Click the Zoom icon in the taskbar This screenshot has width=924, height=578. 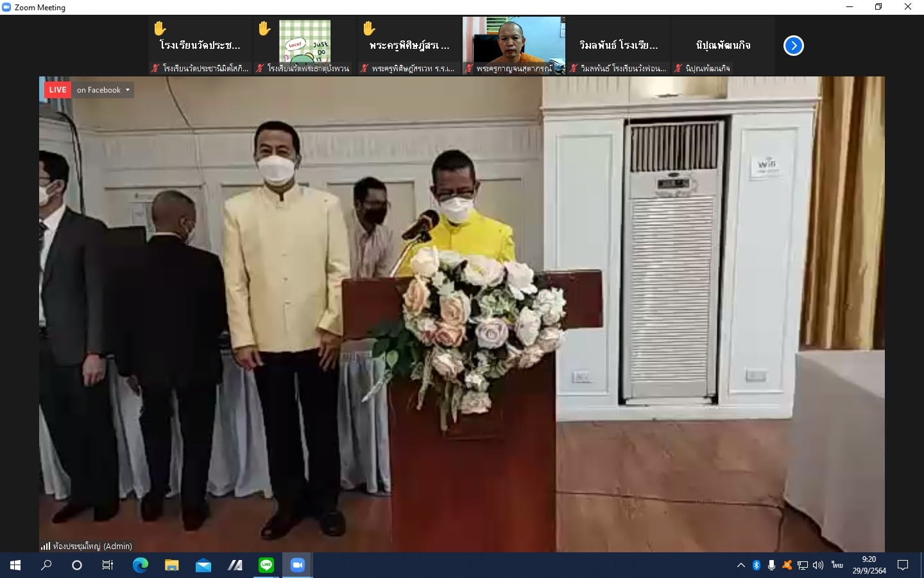coord(297,565)
